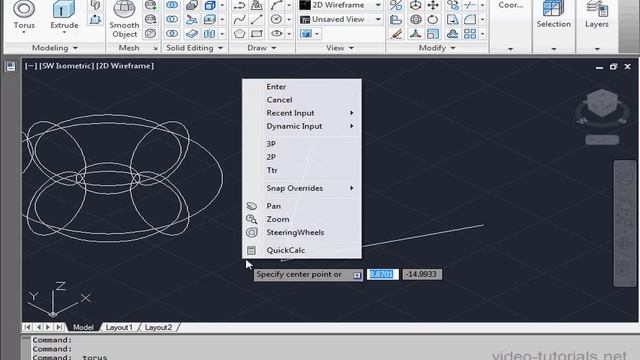Choose Zoom from the context menu
Image resolution: width=640 pixels, height=360 pixels.
[302, 219]
